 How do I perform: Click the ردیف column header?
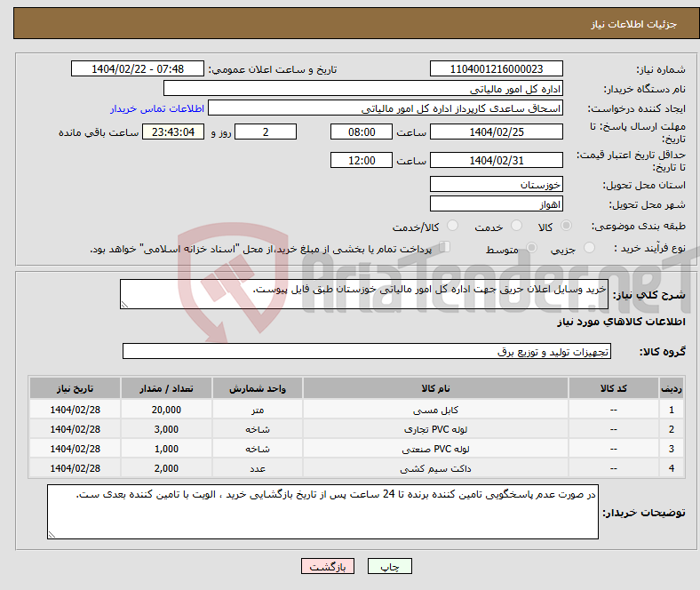pos(671,388)
